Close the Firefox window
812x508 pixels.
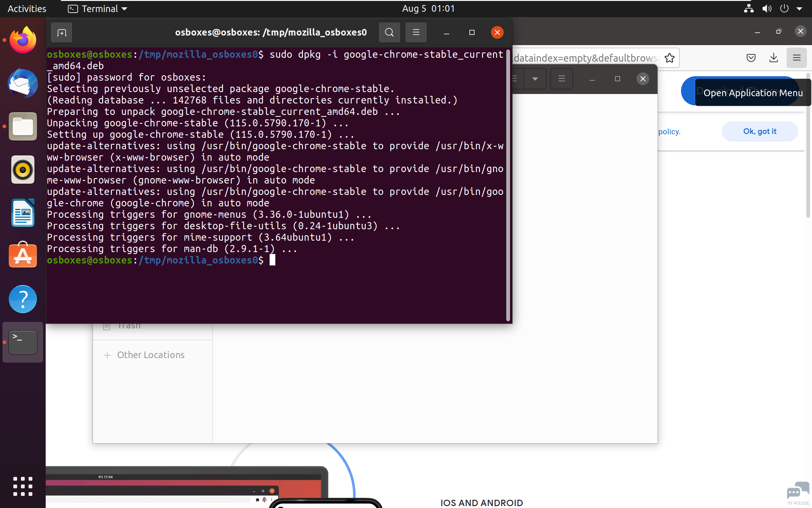pos(800,31)
